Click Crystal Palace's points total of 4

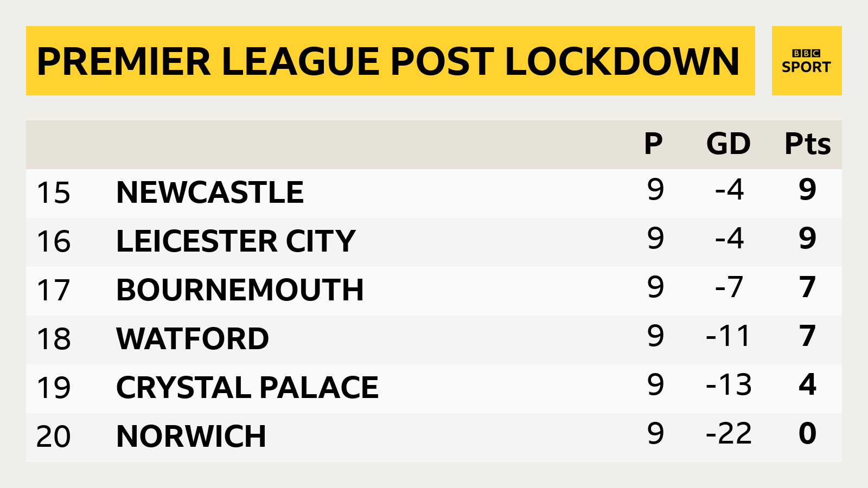pyautogui.click(x=808, y=385)
